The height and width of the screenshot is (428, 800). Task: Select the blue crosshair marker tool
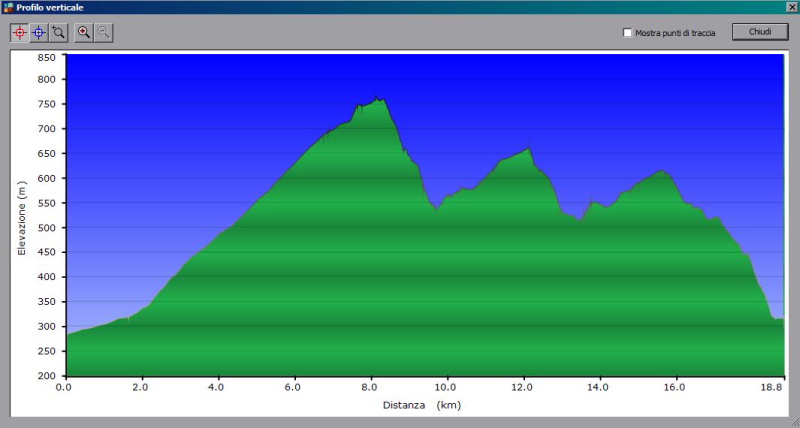[x=39, y=32]
